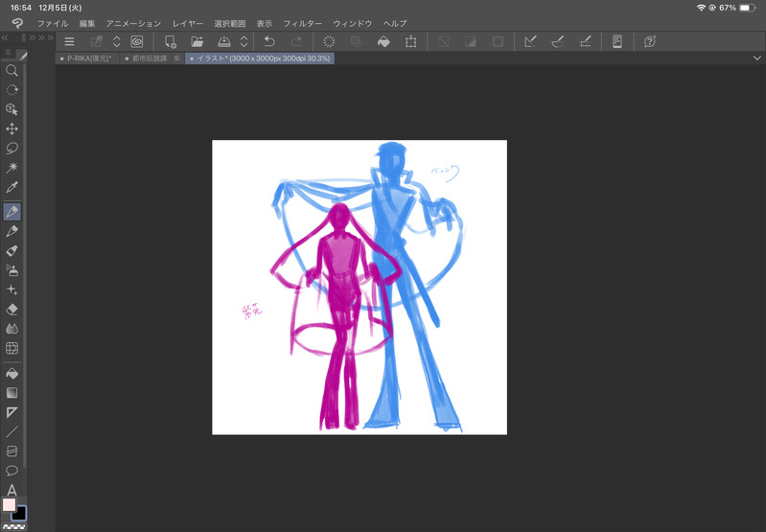The image size is (766, 532).
Task: Select the Lasso selection tool
Action: click(12, 149)
